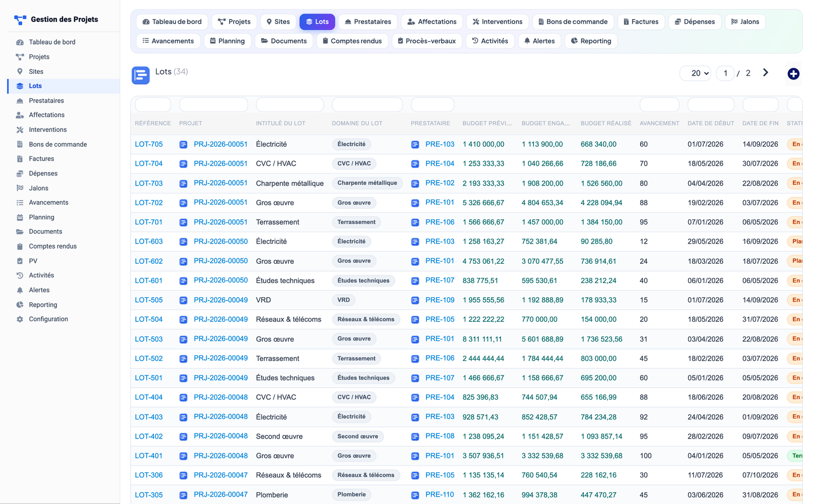Viewport: 815px width, 504px height.
Task: Click the Référence filter field
Action: click(x=153, y=104)
